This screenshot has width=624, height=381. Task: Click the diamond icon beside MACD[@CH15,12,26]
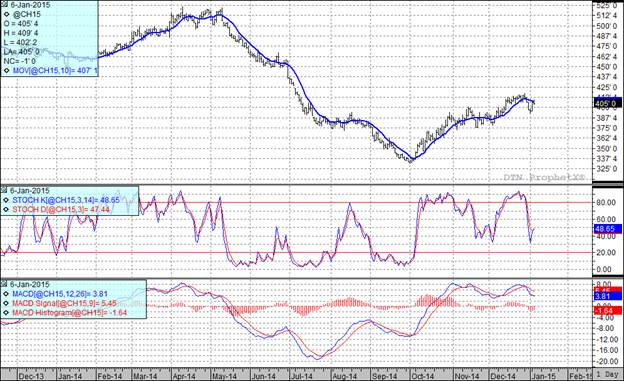pos(7,294)
